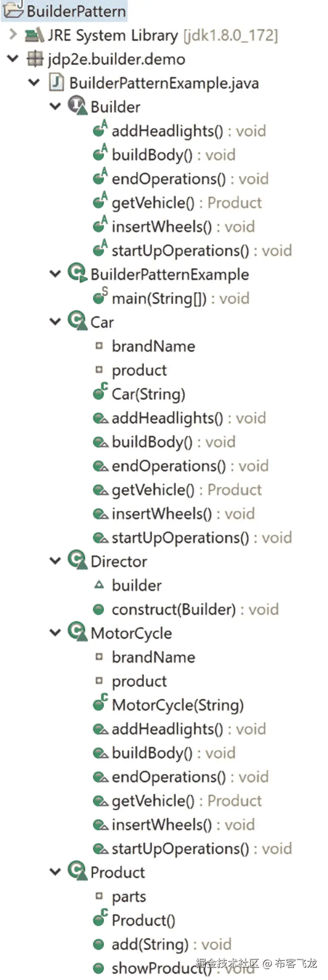Select the brandName field in MotorCycle
This screenshot has width=328, height=980.
pos(152,657)
